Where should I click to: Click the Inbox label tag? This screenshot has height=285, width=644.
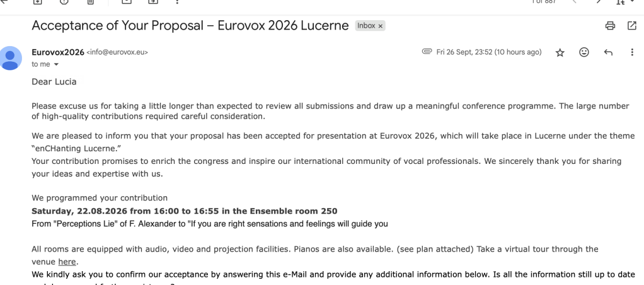pyautogui.click(x=366, y=26)
